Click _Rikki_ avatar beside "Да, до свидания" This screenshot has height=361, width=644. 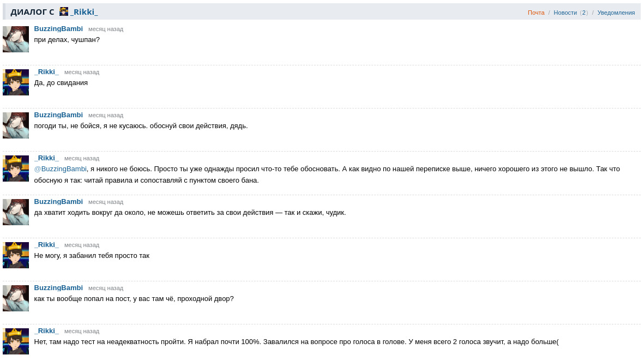tap(16, 82)
